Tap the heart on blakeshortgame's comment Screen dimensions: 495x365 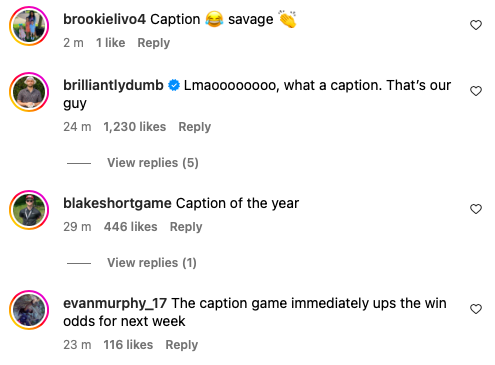[x=476, y=209]
